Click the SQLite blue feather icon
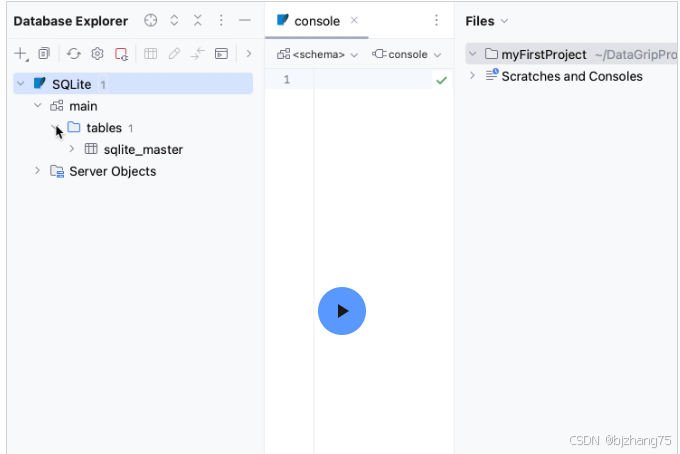 39,83
